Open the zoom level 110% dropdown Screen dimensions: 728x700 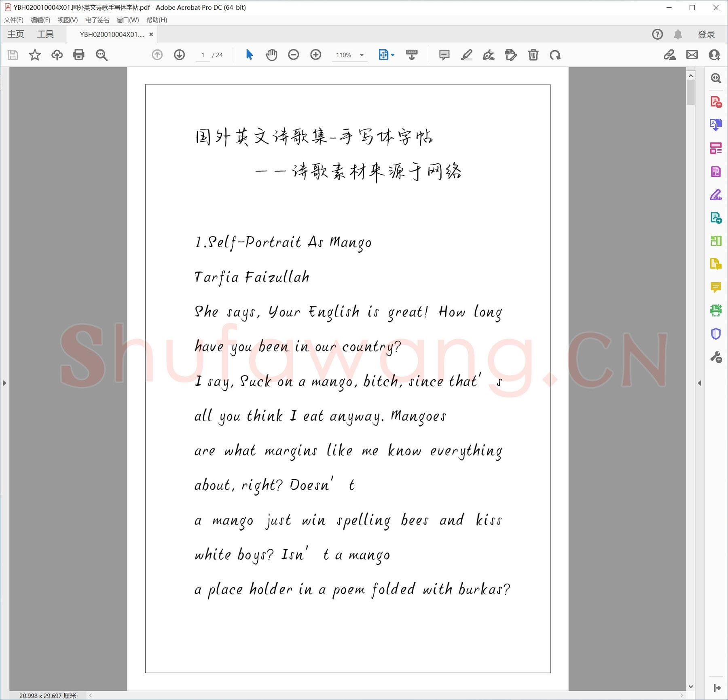point(350,55)
